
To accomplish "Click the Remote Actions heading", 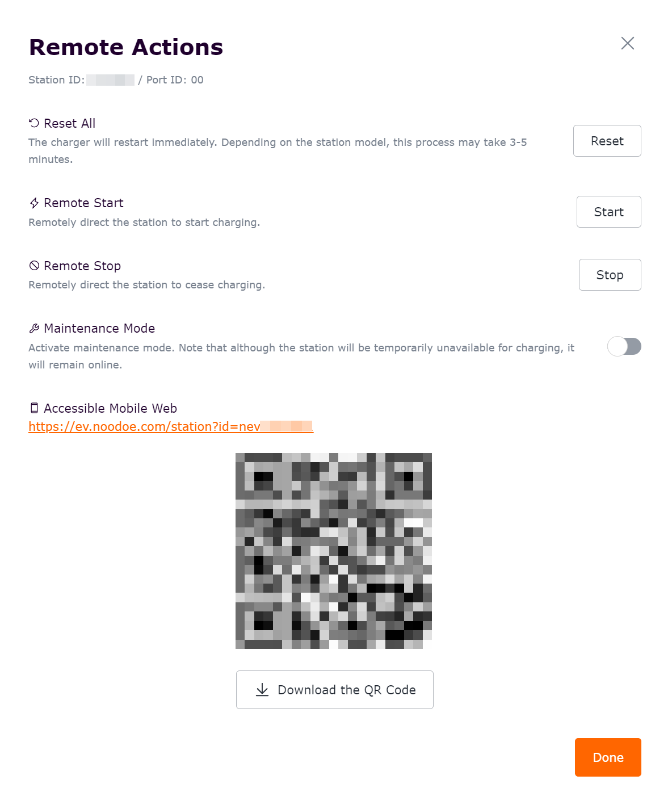I will coord(126,47).
